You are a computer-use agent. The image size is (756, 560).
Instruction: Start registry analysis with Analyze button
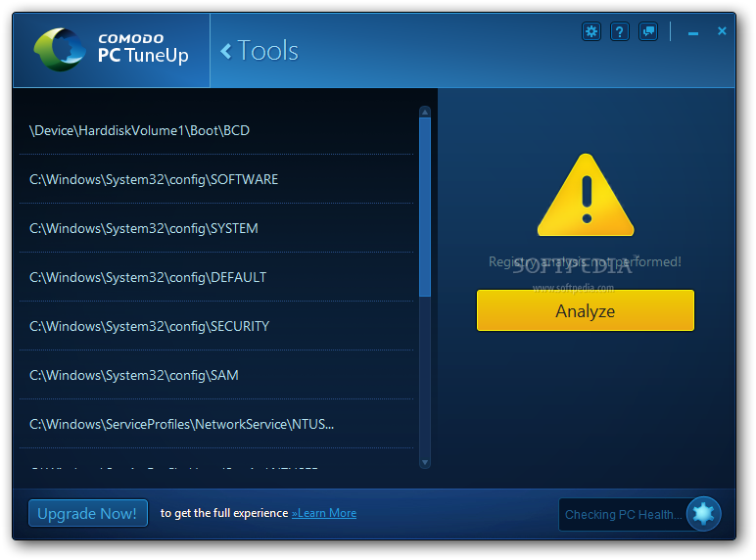click(586, 310)
